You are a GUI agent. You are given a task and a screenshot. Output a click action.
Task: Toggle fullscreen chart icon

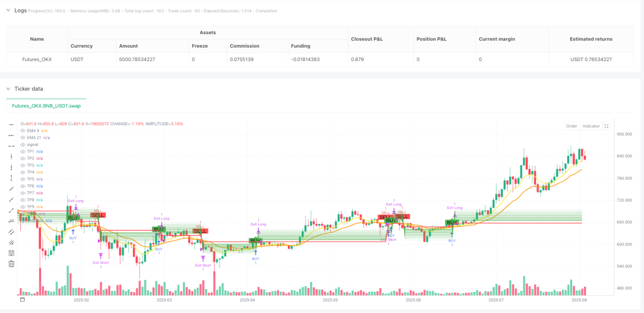pyautogui.click(x=606, y=126)
